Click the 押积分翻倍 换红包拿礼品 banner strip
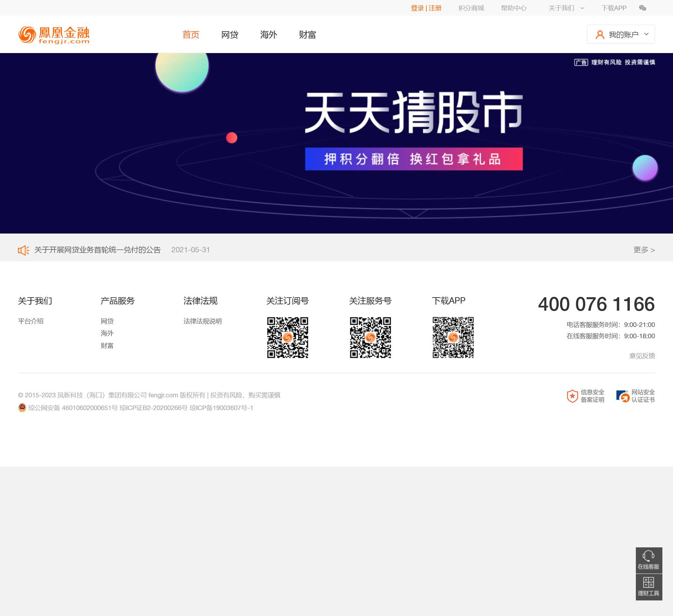This screenshot has width=673, height=616. [414, 159]
